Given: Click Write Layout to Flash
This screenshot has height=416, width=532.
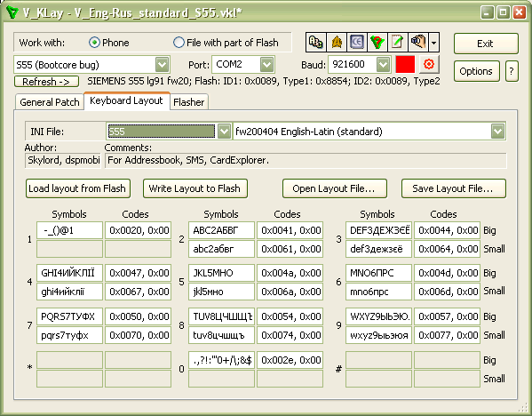Looking at the screenshot, I should point(195,188).
